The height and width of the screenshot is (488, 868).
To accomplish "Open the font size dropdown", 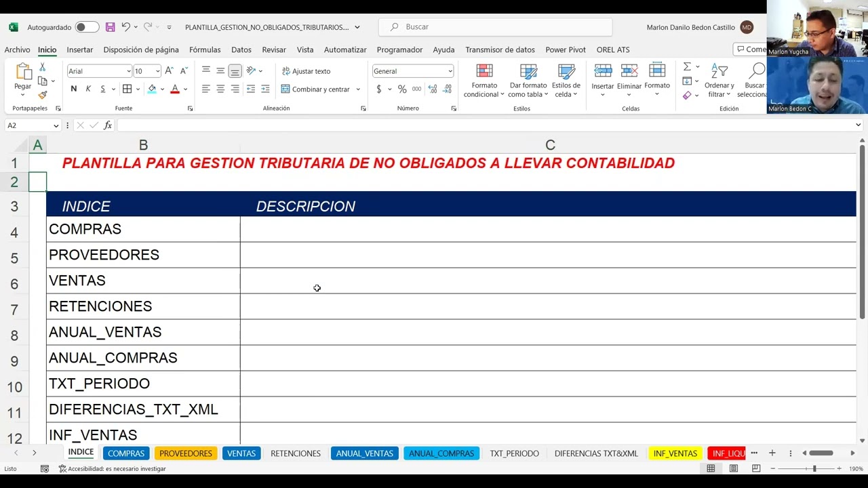I will point(158,71).
